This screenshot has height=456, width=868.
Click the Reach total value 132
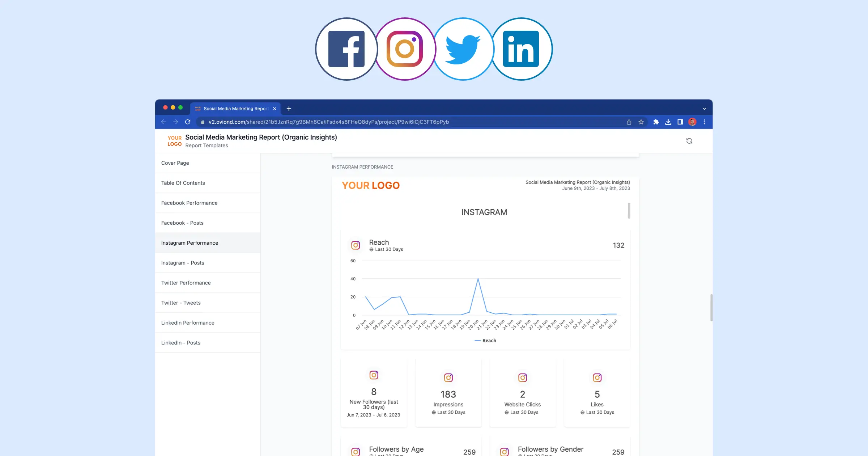pyautogui.click(x=618, y=245)
